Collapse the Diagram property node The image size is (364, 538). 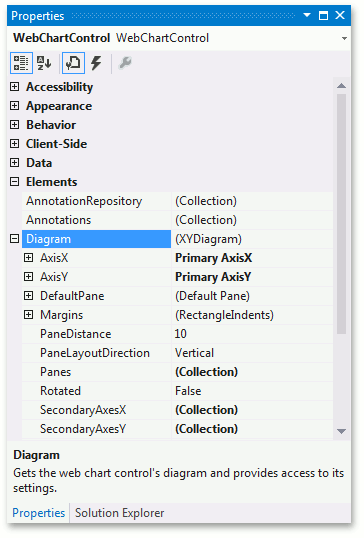pos(14,239)
